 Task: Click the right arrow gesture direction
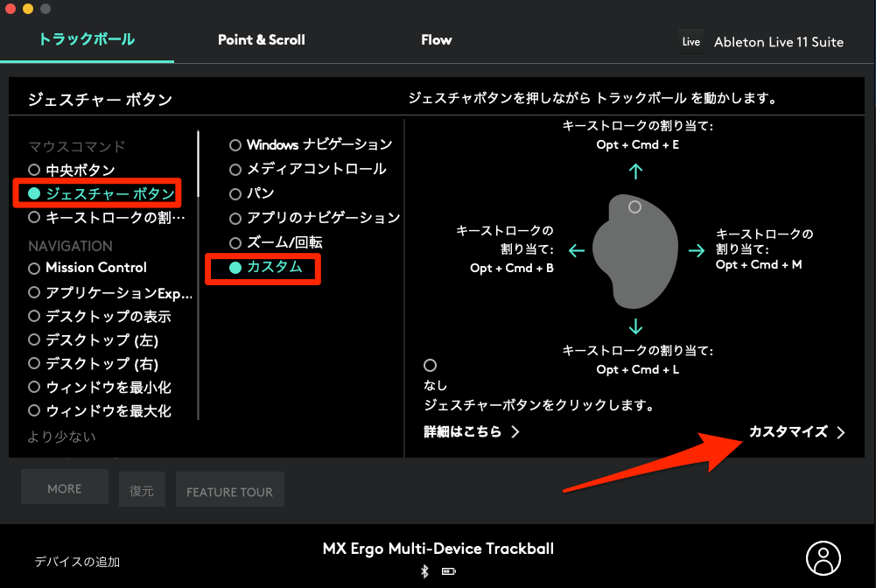(x=696, y=251)
